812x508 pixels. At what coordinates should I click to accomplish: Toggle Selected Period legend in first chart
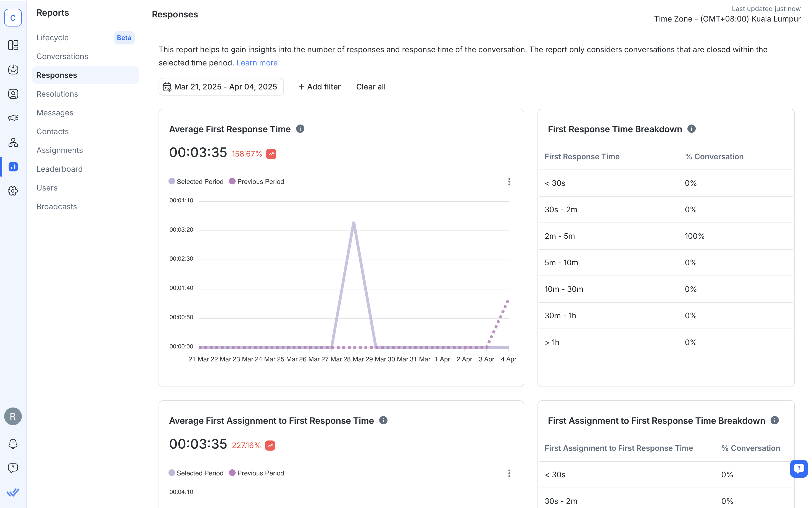point(196,181)
